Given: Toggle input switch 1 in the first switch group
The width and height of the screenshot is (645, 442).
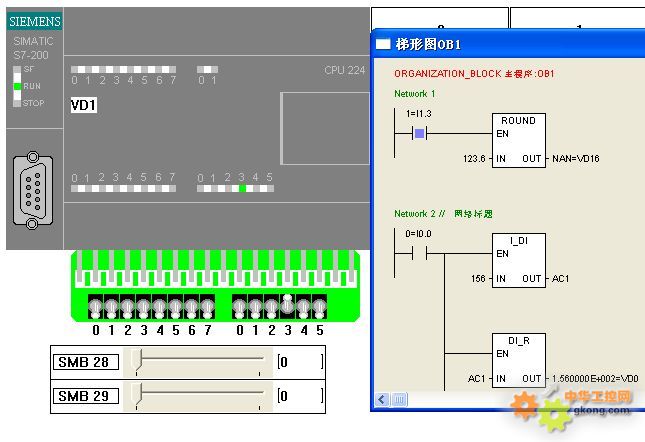Looking at the screenshot, I should [111, 308].
